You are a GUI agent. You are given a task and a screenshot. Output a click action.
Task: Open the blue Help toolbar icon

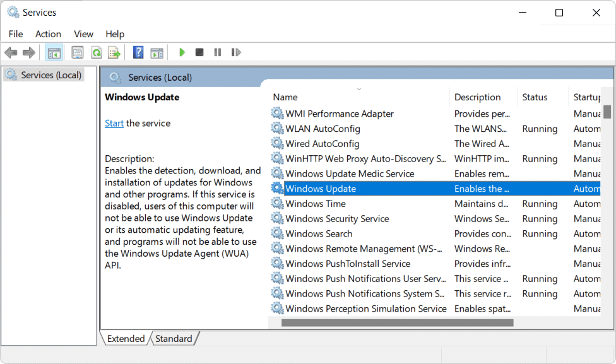pyautogui.click(x=138, y=52)
